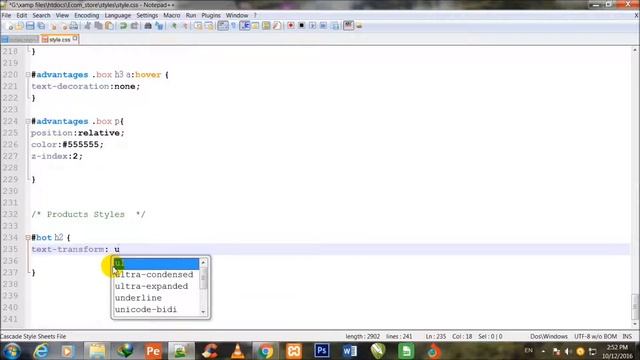This screenshot has height=360, width=640.
Task: Open the Search menu
Action: click(x=41, y=16)
